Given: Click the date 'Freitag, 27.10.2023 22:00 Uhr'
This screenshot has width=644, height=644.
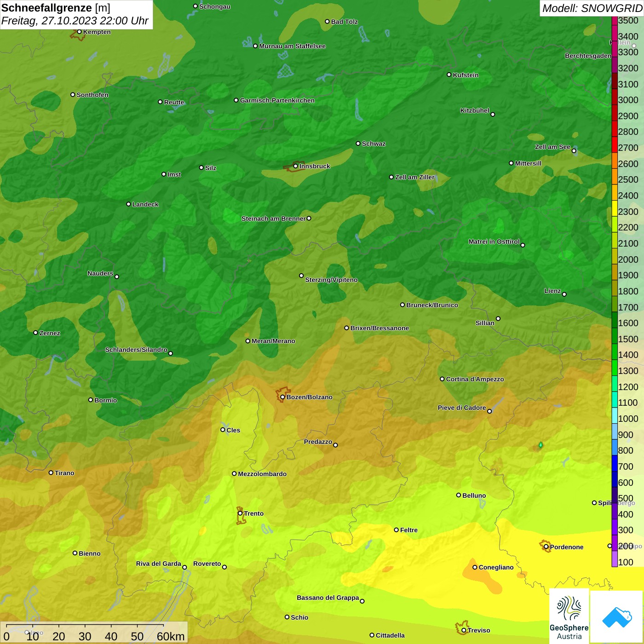Looking at the screenshot, I should (75, 21).
